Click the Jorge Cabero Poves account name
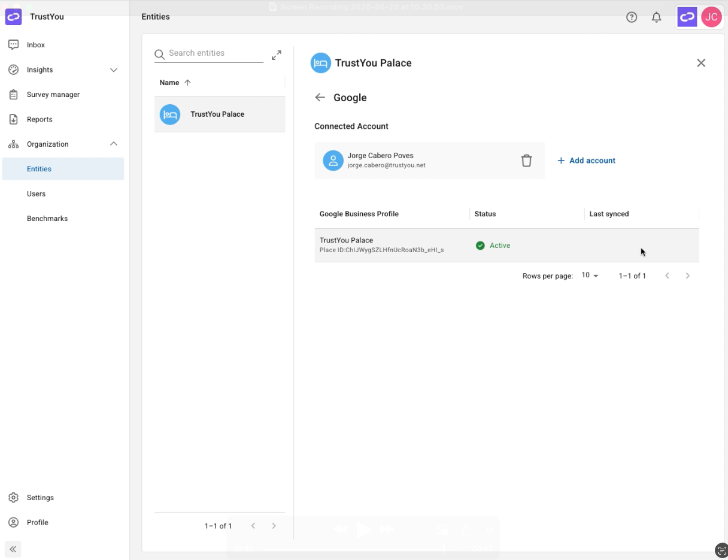The height and width of the screenshot is (560, 728). click(381, 156)
